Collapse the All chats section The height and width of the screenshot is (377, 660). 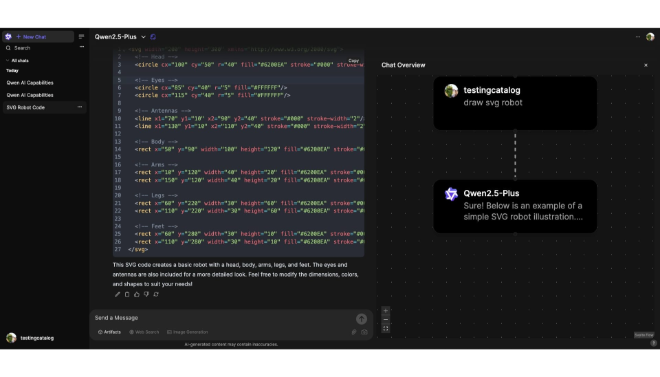pyautogui.click(x=17, y=61)
